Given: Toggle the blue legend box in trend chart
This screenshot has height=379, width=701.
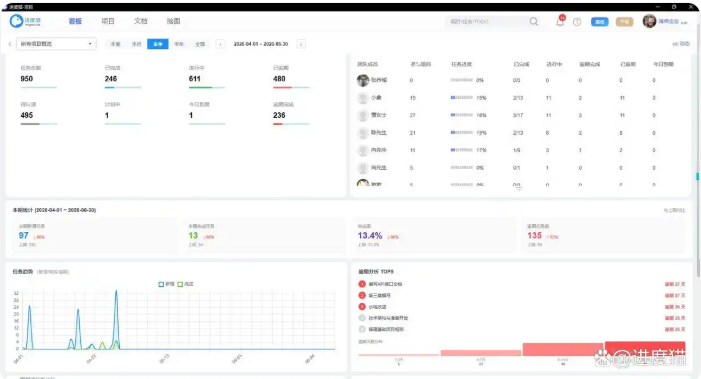Looking at the screenshot, I should (x=161, y=284).
